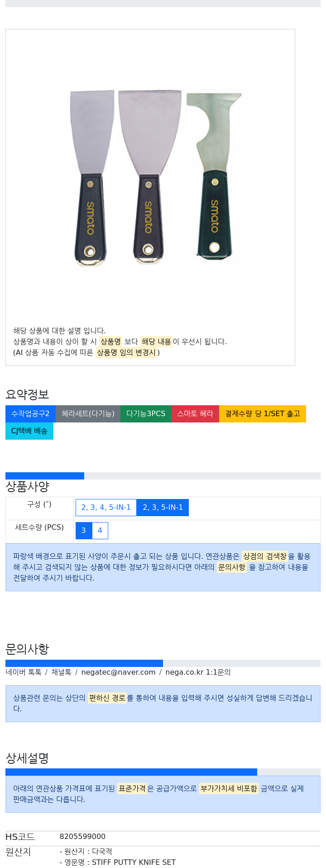Select set quantity 3
The width and height of the screenshot is (326, 868).
(x=84, y=531)
